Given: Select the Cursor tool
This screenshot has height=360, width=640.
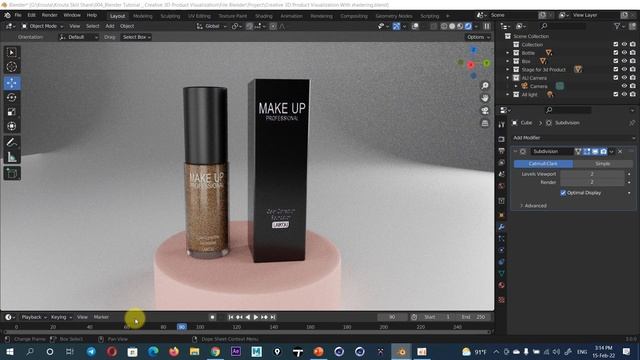Looking at the screenshot, I should pos(11,67).
